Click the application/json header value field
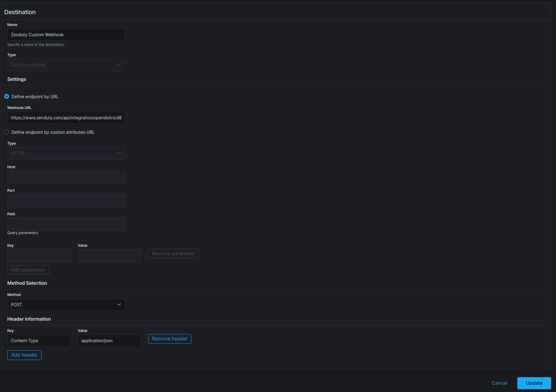 pyautogui.click(x=109, y=341)
